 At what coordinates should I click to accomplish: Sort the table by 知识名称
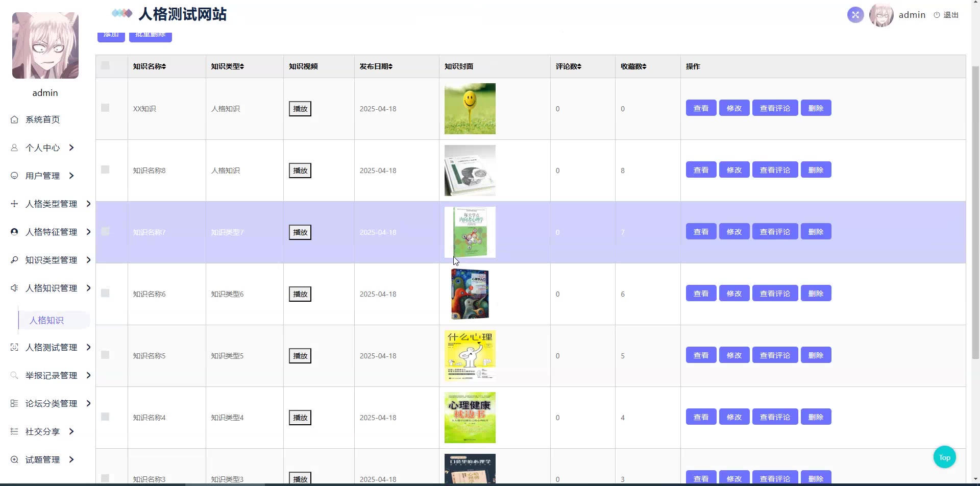coord(164,66)
